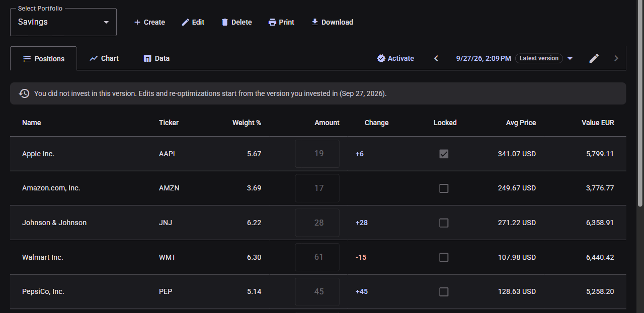Print the portfolio
This screenshot has height=313, width=644.
tap(281, 22)
